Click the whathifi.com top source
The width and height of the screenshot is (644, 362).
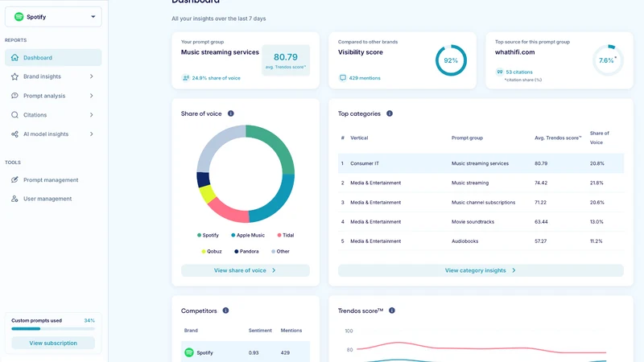pyautogui.click(x=514, y=52)
